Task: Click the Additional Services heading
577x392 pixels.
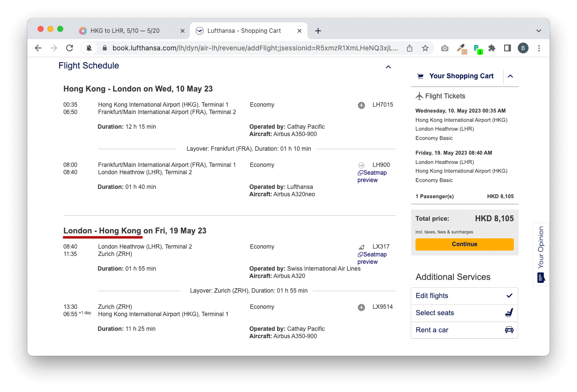Action: [453, 277]
